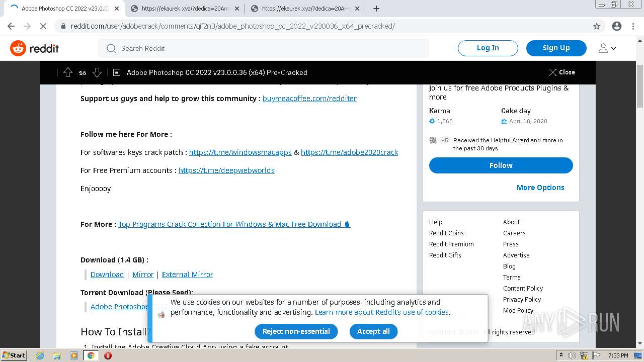This screenshot has height=362, width=644.
Task: Bookmark this page with star icon
Action: (597, 26)
